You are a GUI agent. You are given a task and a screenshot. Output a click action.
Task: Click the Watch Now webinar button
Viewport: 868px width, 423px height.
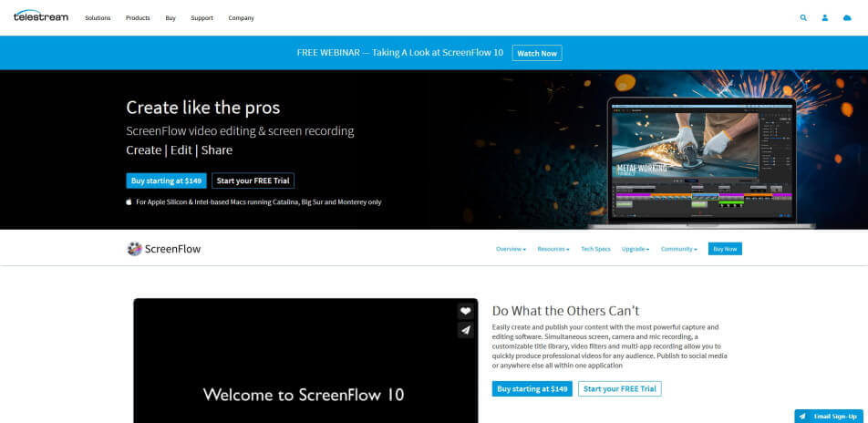537,53
